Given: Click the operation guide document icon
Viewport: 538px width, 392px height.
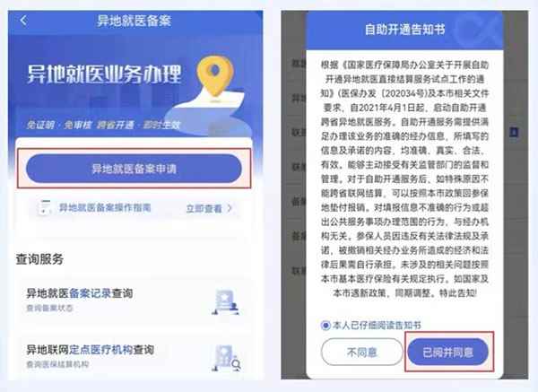Looking at the screenshot, I should 45,207.
